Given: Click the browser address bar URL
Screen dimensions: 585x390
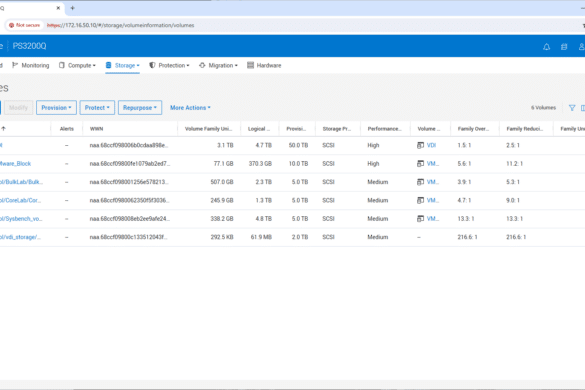Looking at the screenshot, I should (x=121, y=25).
